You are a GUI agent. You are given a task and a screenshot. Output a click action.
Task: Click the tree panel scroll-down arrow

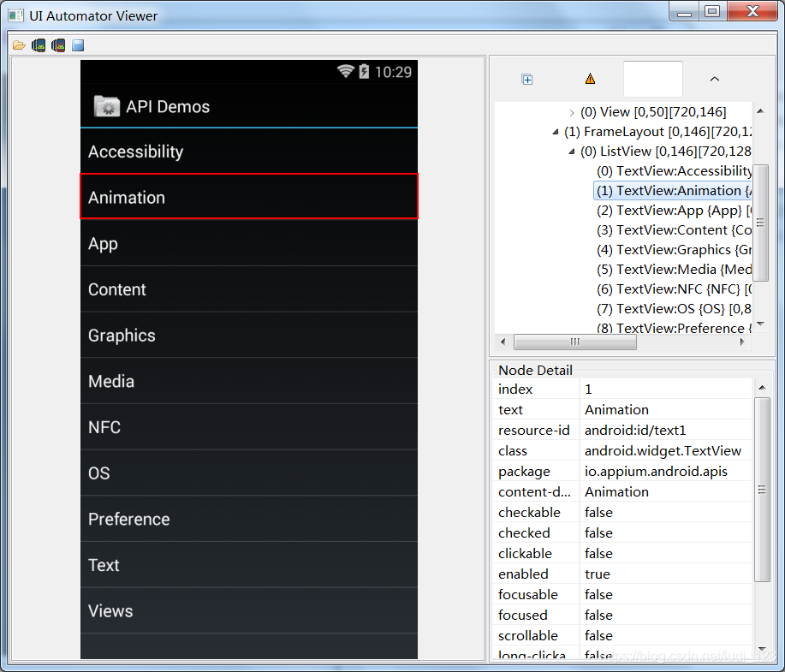click(760, 324)
